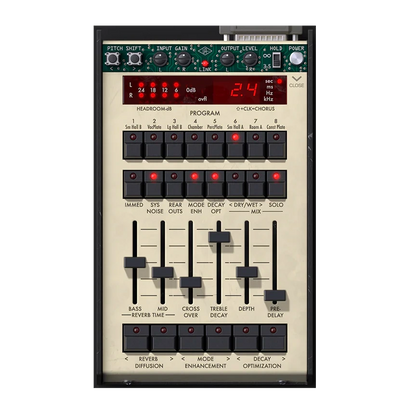The width and height of the screenshot is (416, 416).
Task: Select program 4 Chamber
Action: [x=195, y=145]
